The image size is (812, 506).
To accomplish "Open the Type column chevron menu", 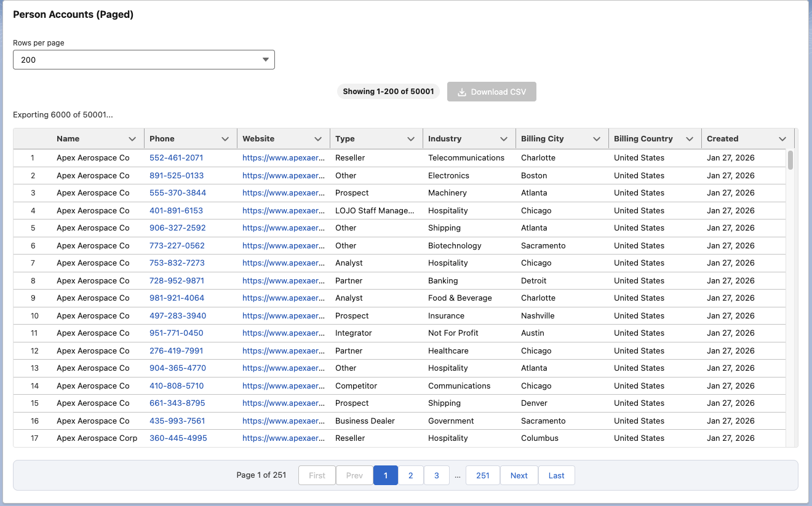I will (x=411, y=139).
